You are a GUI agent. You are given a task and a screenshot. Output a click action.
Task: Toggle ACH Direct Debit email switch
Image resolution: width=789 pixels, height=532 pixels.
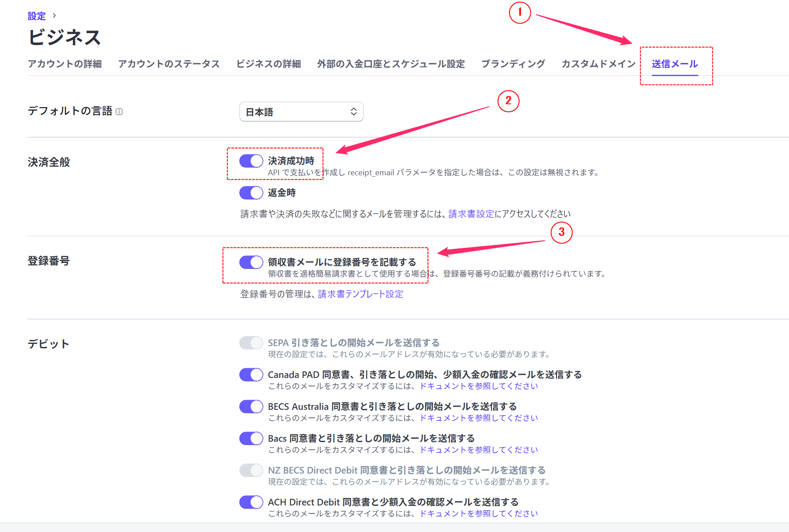pyautogui.click(x=251, y=502)
